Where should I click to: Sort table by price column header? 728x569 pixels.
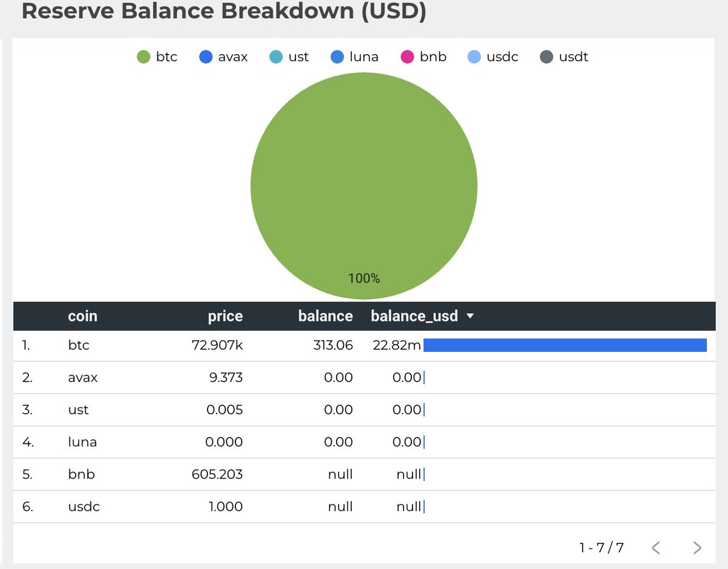(x=225, y=316)
